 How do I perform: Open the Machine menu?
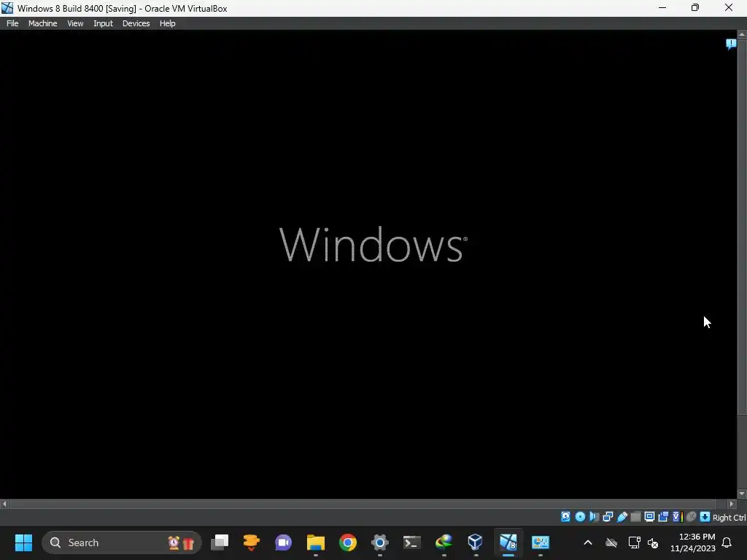click(42, 23)
